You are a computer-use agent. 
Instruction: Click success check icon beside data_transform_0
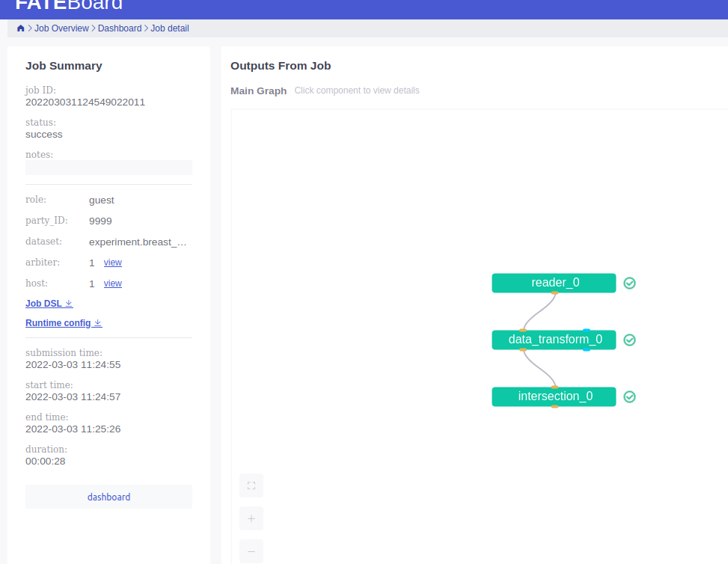pyautogui.click(x=629, y=340)
